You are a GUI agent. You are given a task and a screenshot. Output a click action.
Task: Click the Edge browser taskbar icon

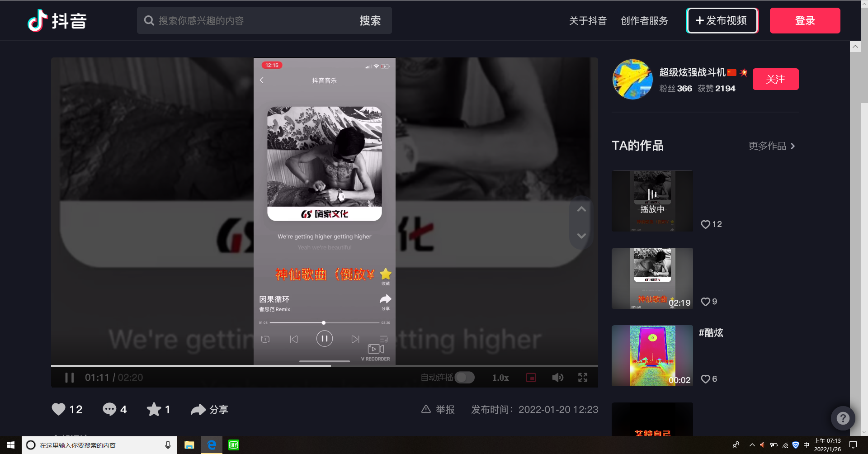(x=212, y=445)
